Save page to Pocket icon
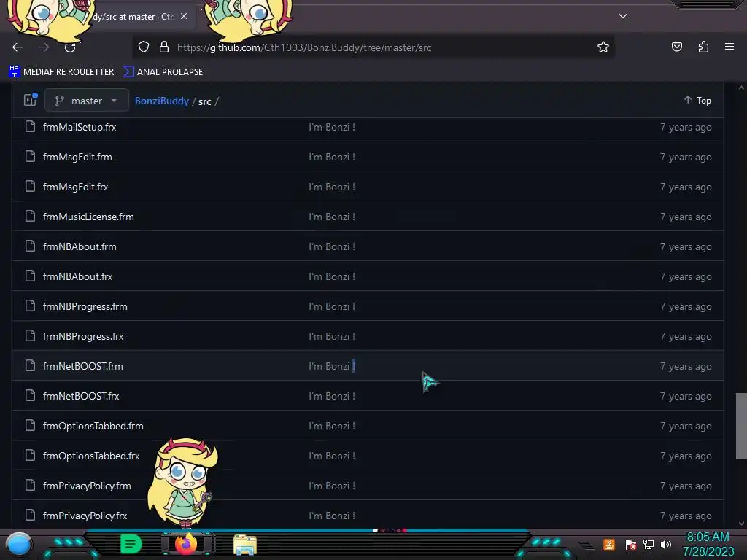Image resolution: width=747 pixels, height=560 pixels. (x=676, y=47)
